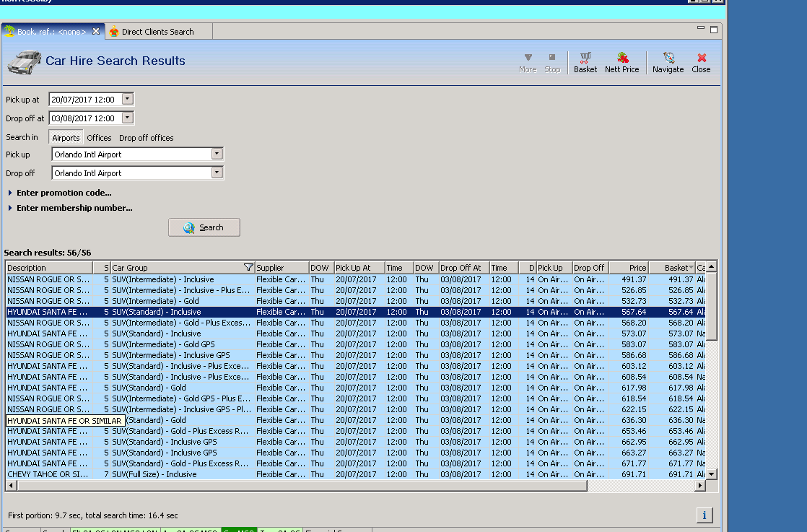
Task: Open the Basket from the toolbar
Action: [x=585, y=62]
